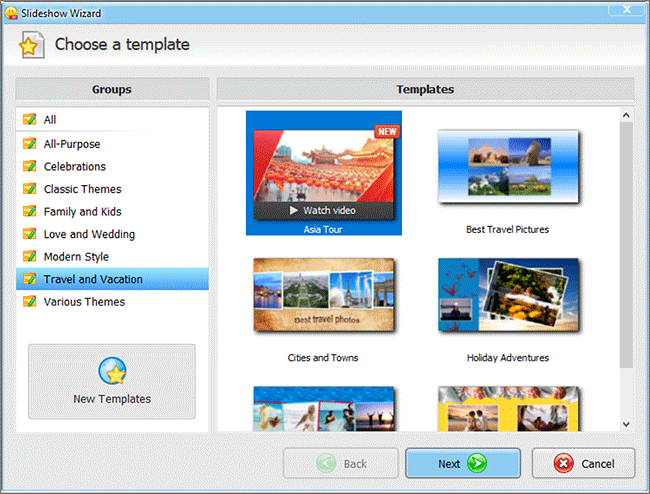The image size is (650, 494).
Task: Select the All group
Action: tap(112, 119)
